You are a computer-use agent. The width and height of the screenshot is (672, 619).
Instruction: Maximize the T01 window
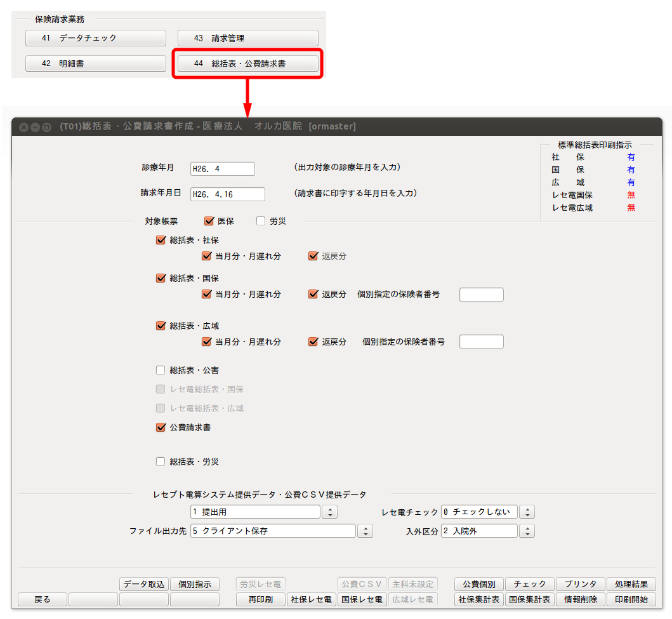point(47,127)
